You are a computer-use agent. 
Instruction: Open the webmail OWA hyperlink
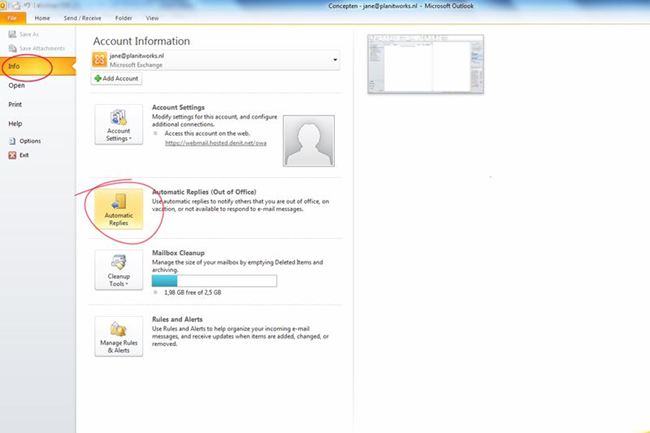[x=216, y=143]
